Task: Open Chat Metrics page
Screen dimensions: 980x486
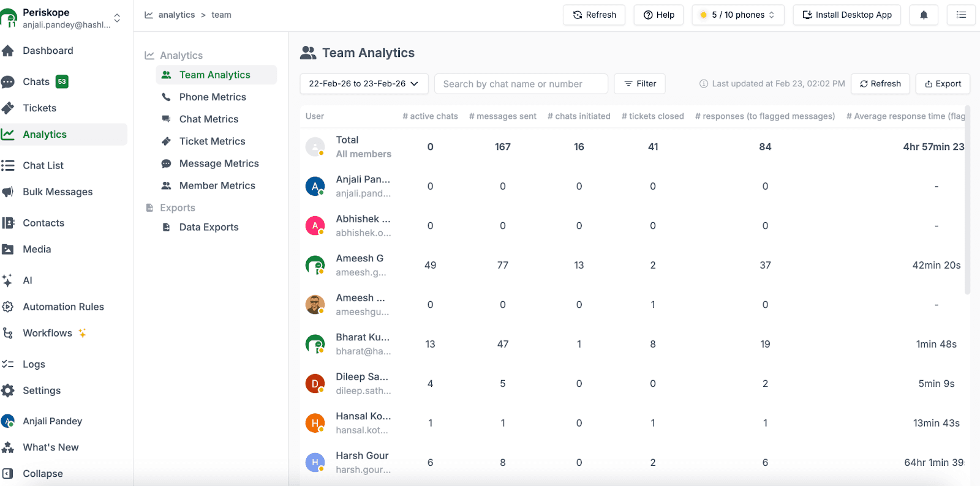Action: coord(209,119)
